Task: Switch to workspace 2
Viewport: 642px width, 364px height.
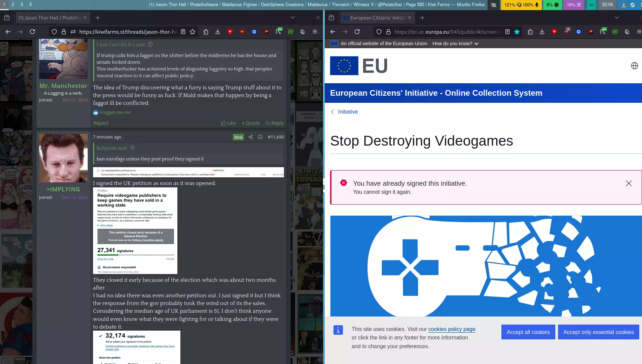Action: pos(13,5)
